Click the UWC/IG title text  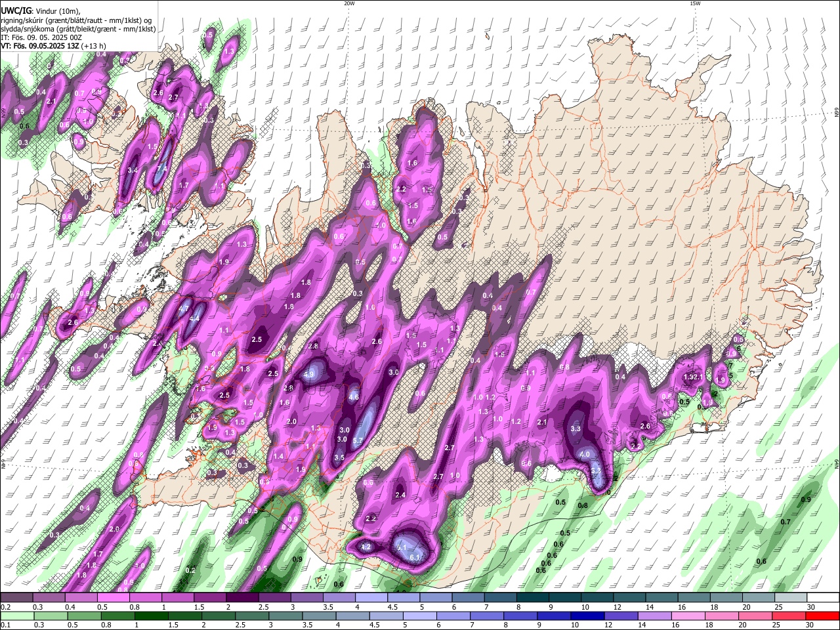tap(15, 10)
